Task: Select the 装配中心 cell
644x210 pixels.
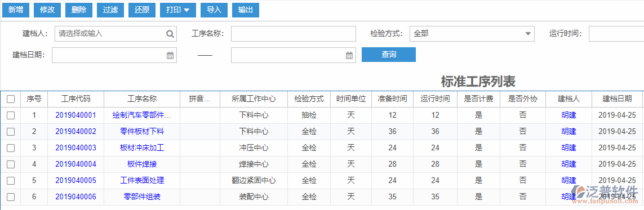Action: (x=254, y=197)
